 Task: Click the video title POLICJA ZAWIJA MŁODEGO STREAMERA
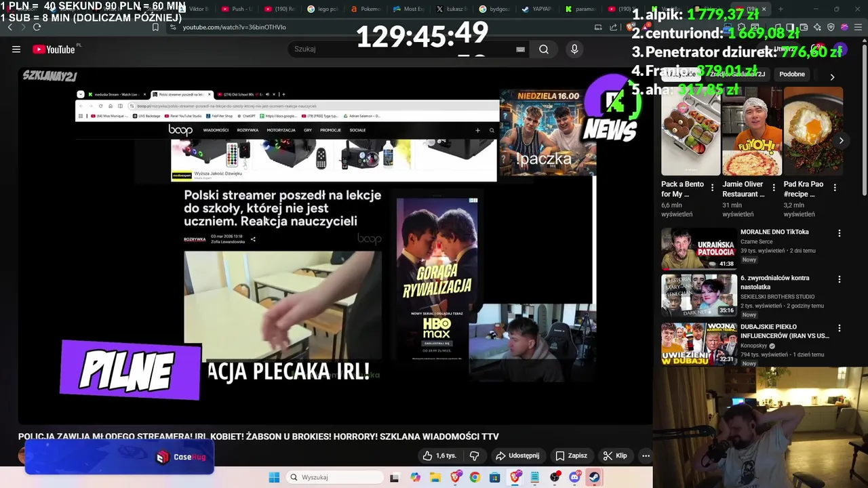coord(258,436)
